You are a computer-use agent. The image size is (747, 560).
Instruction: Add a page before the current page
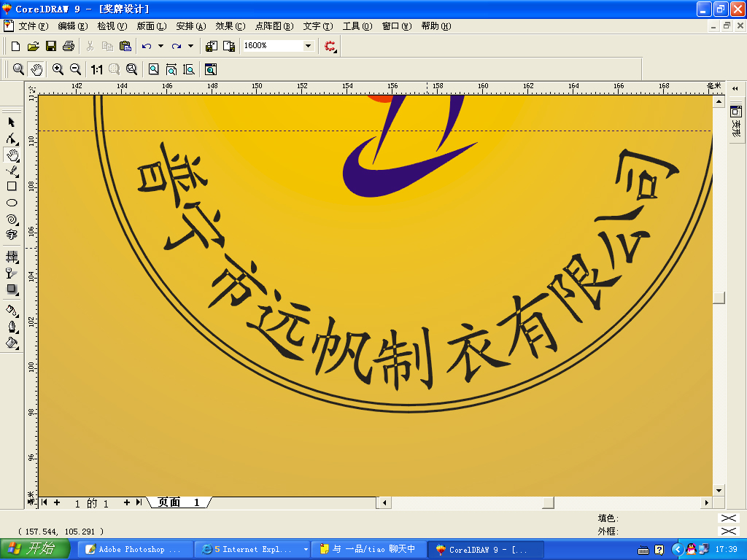click(x=57, y=502)
